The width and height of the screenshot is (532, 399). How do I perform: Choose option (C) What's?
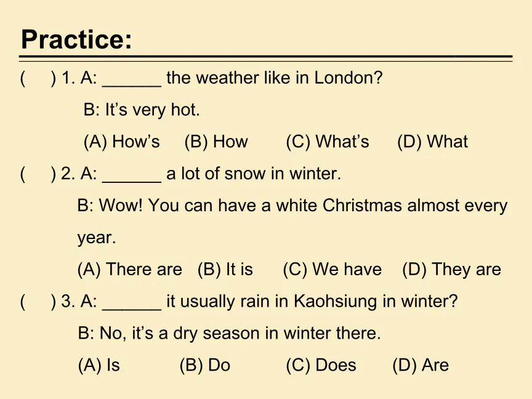(328, 142)
